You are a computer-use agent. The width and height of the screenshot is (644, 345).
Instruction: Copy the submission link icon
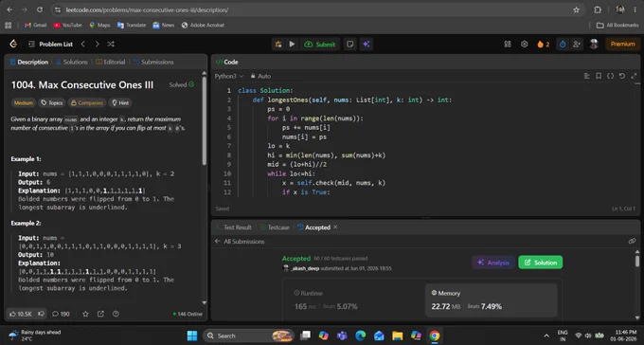632,242
